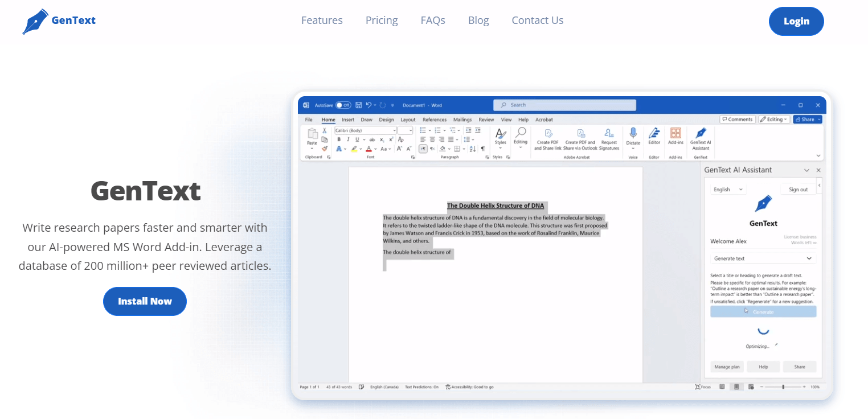868x419 pixels.
Task: Open the English language dropdown in GenText panel
Action: (x=728, y=190)
